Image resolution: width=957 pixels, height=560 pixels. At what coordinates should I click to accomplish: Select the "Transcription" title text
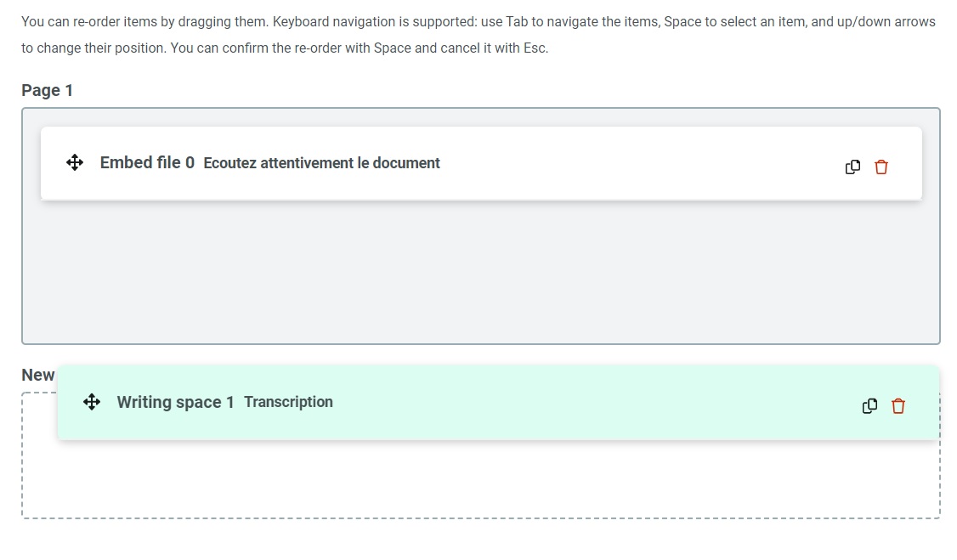pyautogui.click(x=288, y=402)
